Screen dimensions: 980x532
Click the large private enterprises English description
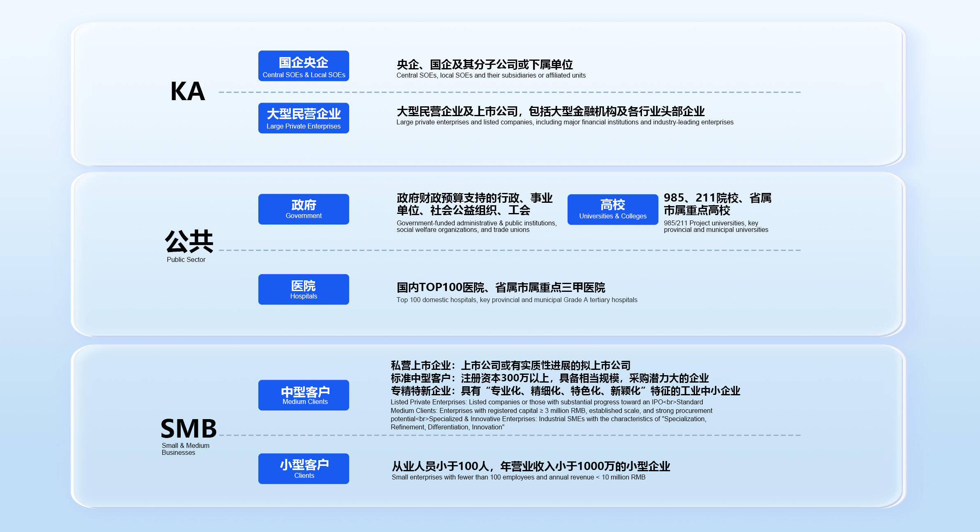(564, 122)
